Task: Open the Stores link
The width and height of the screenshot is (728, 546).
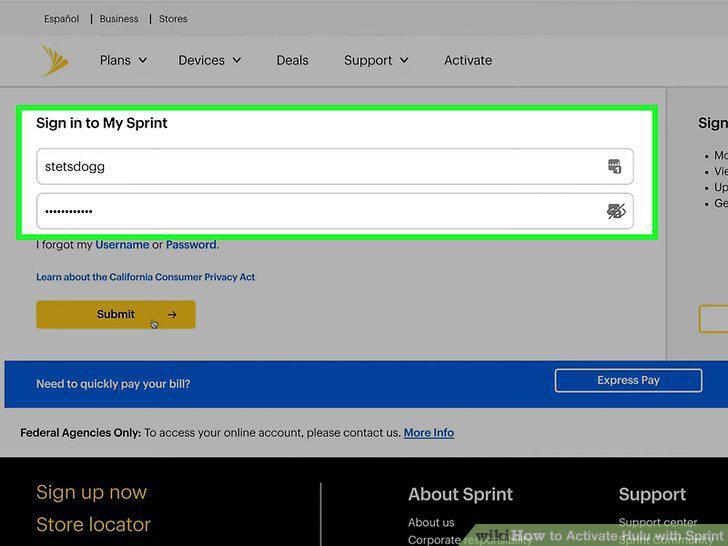Action: (173, 19)
